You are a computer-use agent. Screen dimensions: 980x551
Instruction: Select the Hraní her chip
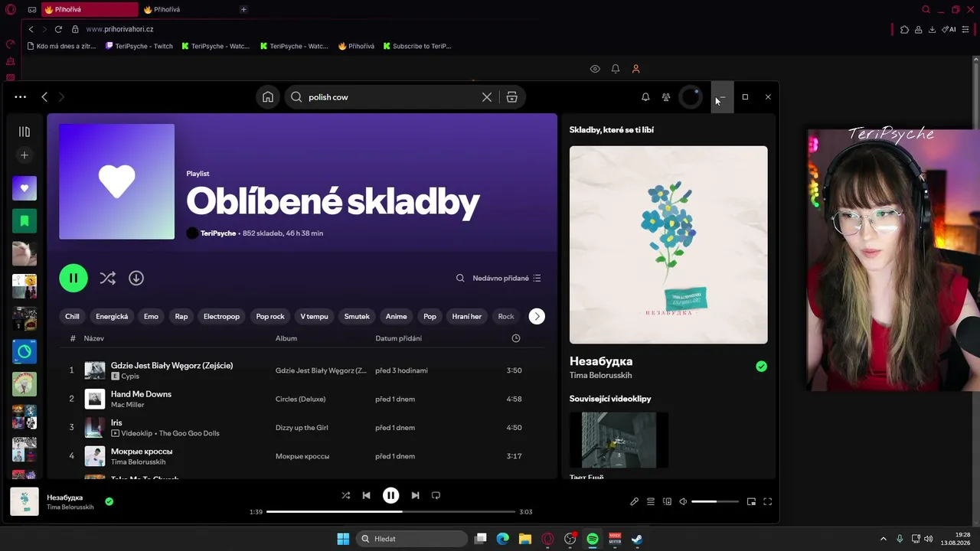pos(467,316)
